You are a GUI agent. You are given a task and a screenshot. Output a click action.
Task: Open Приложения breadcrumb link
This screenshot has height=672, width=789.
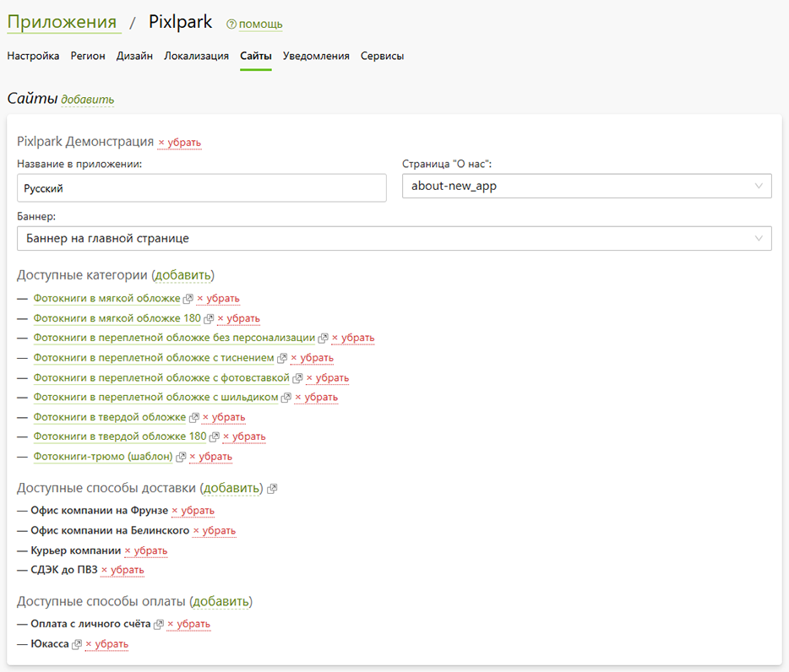[x=62, y=22]
